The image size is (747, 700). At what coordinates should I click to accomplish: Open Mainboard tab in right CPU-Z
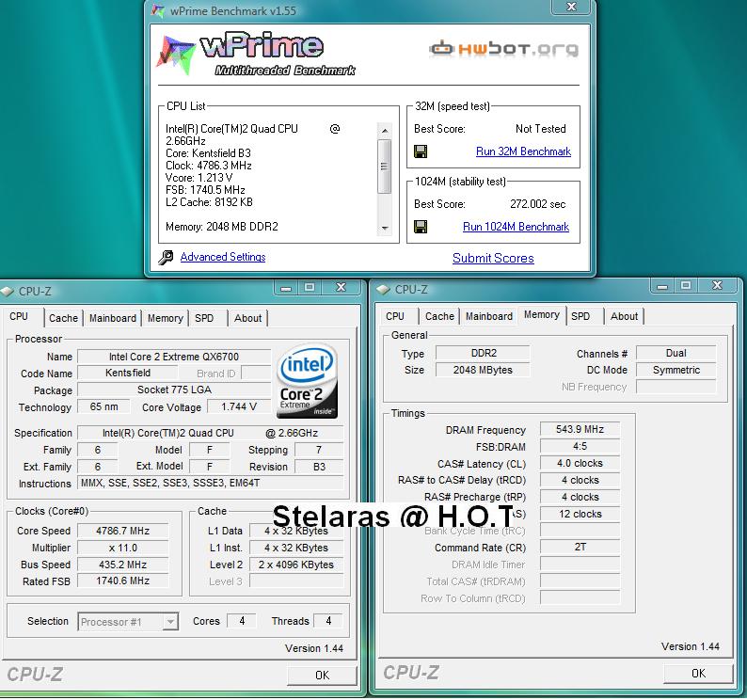point(489,316)
